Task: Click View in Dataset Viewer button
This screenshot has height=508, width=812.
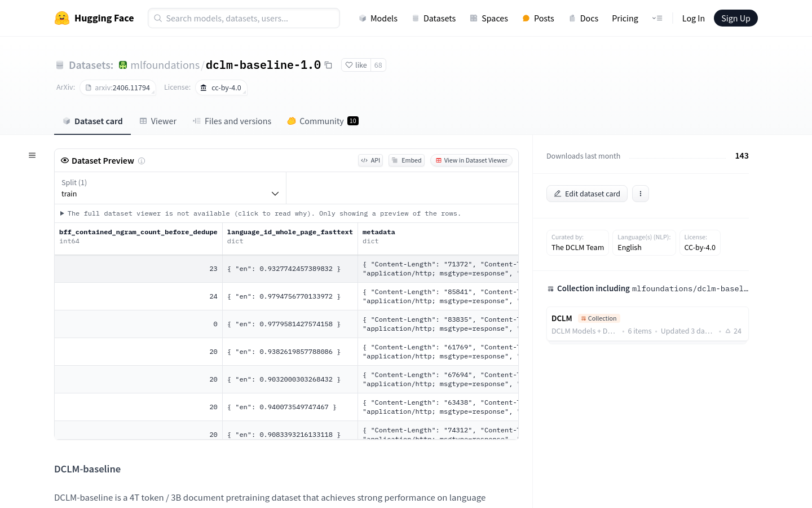Action: (x=471, y=160)
